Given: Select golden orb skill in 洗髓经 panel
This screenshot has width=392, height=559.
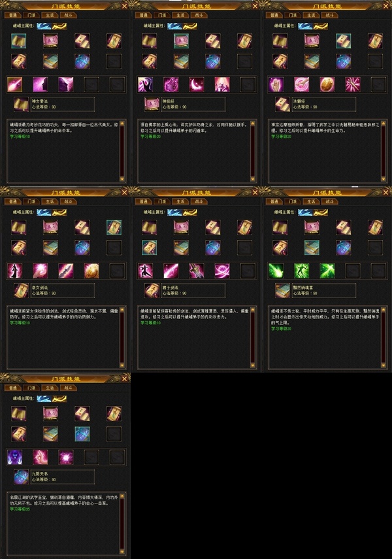Looking at the screenshot, I should click(x=327, y=84).
